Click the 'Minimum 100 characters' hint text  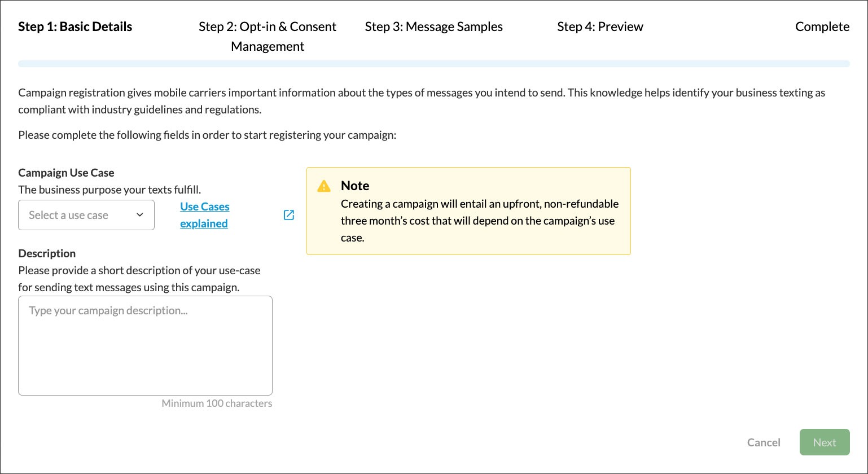(x=217, y=403)
